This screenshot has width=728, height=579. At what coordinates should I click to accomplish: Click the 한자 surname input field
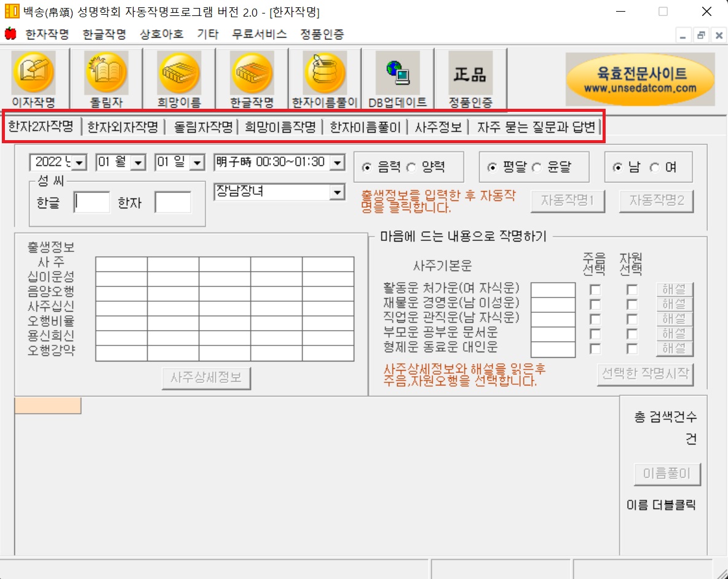click(173, 202)
